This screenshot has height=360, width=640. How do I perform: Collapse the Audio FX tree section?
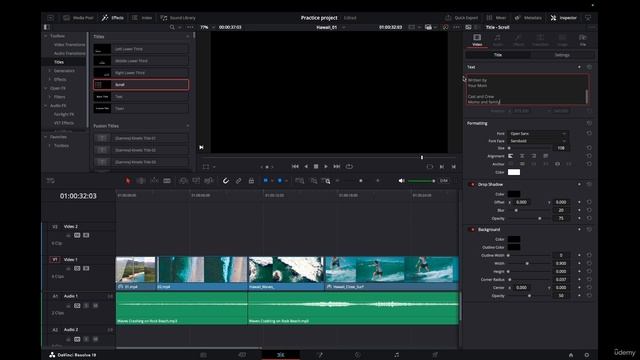point(46,105)
